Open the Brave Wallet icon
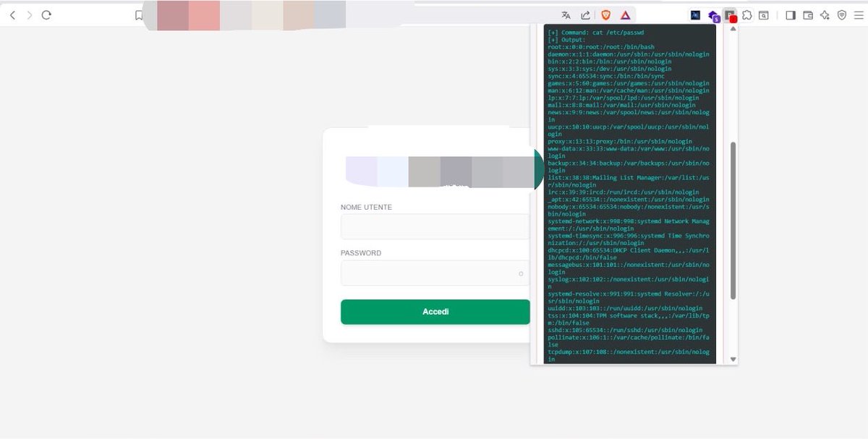Image resolution: width=868 pixels, height=439 pixels. 808,14
